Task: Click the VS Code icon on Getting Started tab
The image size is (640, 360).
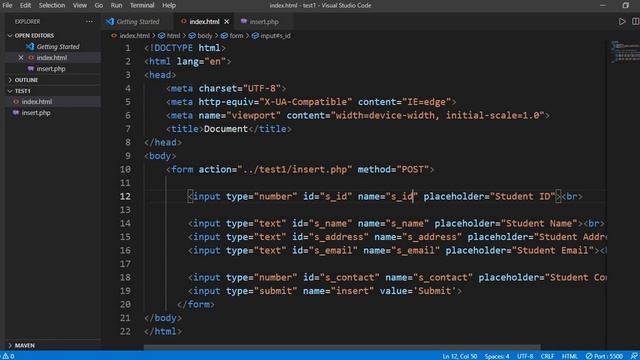Action: coord(110,22)
